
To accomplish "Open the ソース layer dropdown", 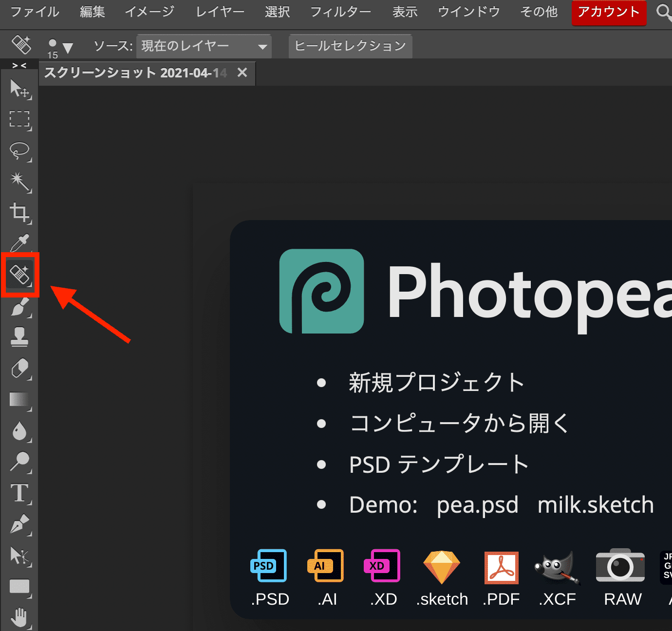I will pyautogui.click(x=204, y=46).
